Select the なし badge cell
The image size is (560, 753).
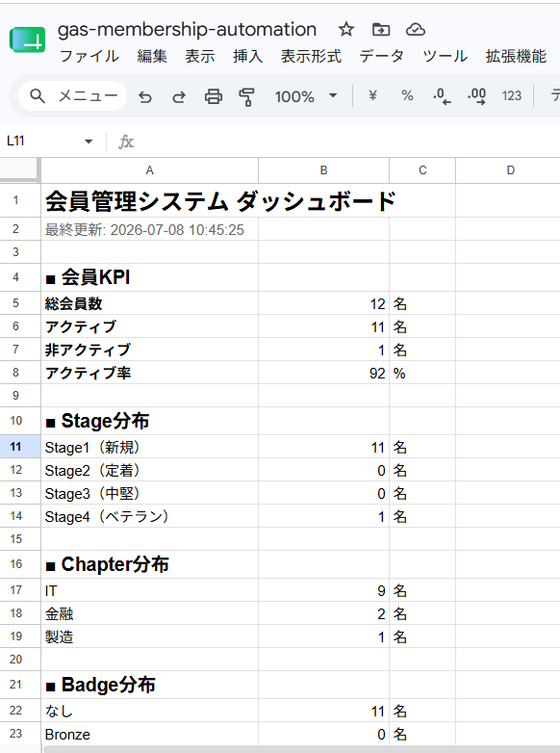[150, 711]
